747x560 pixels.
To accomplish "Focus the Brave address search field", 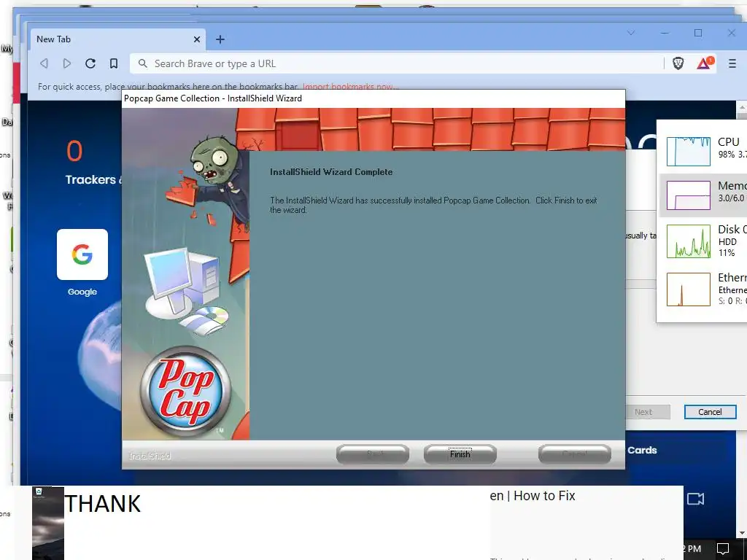I will (396, 63).
